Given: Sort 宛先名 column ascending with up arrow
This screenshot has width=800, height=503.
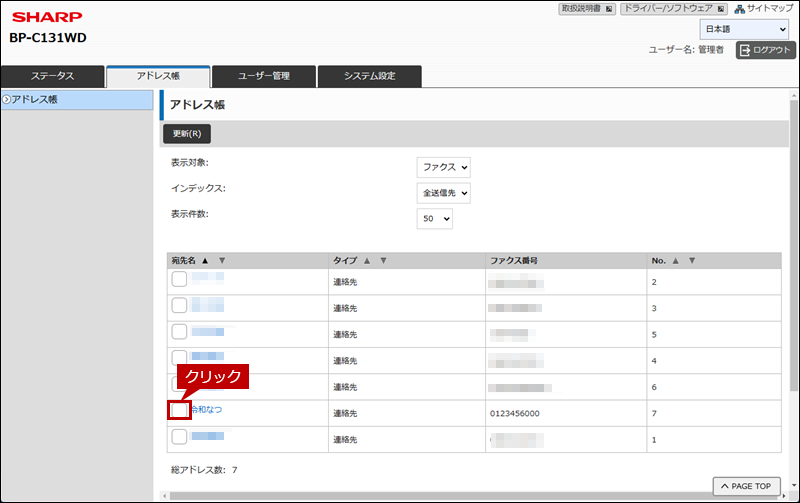Looking at the screenshot, I should click(205, 260).
